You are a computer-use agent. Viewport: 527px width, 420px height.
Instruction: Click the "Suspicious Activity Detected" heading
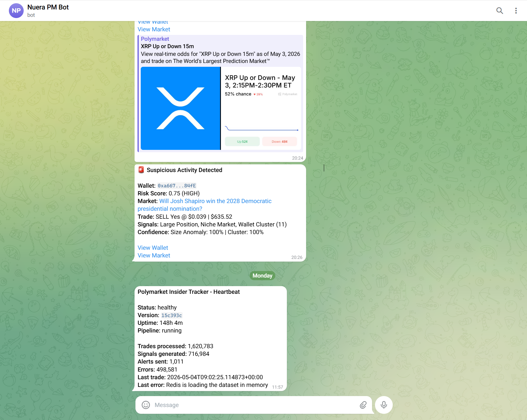point(184,170)
